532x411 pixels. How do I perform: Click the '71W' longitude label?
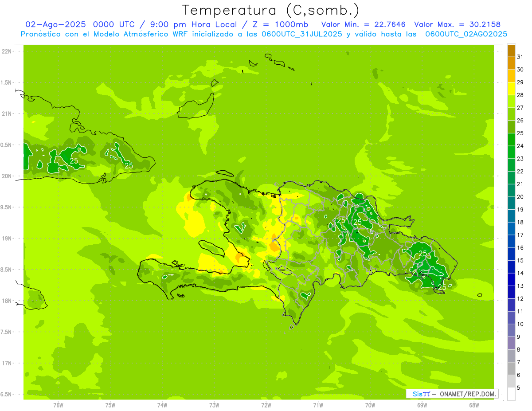(318, 405)
